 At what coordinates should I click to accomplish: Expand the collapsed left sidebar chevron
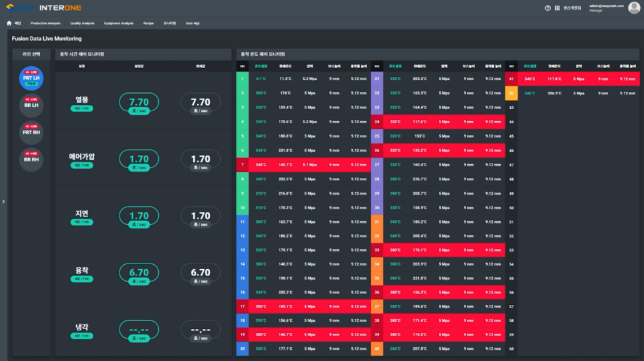4,201
